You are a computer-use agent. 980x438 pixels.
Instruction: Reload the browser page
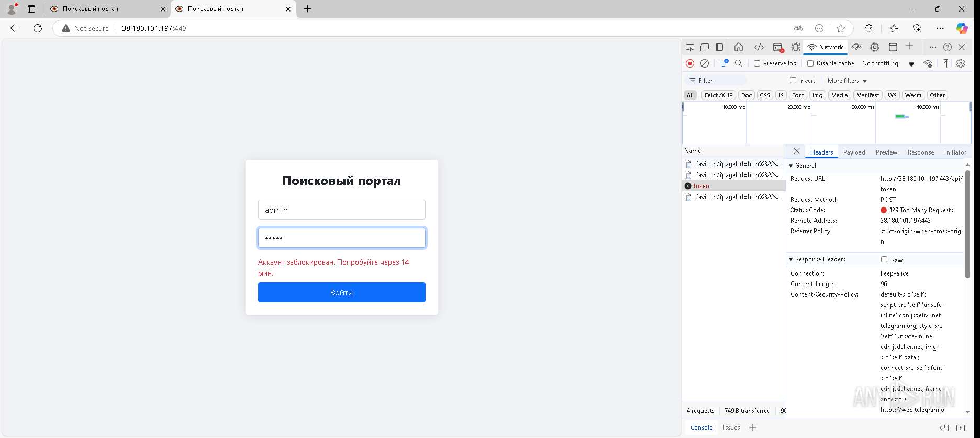pyautogui.click(x=38, y=28)
